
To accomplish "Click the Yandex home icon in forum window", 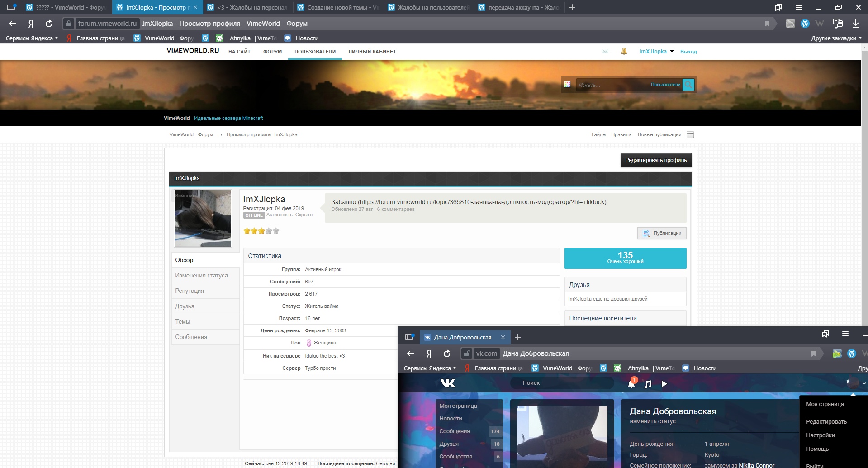I will click(x=31, y=24).
